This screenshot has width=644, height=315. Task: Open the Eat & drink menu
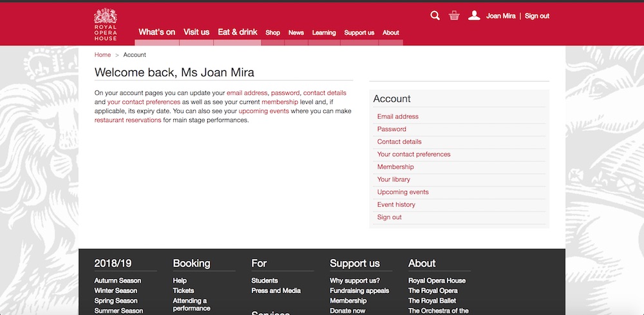click(x=238, y=32)
